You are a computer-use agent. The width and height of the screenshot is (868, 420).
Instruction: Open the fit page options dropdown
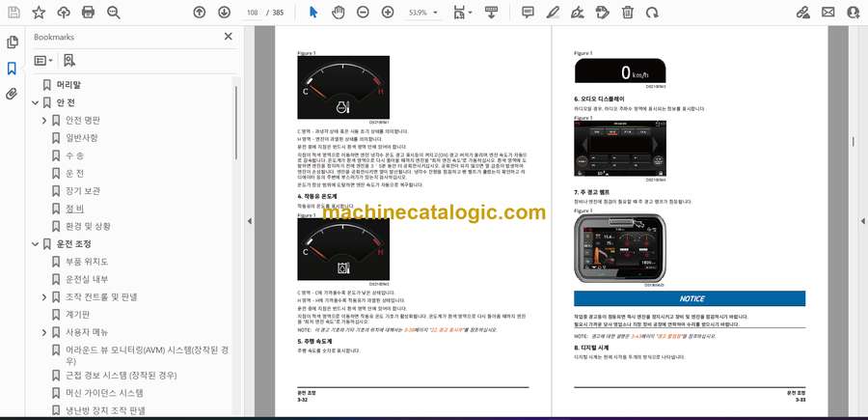tap(462, 13)
